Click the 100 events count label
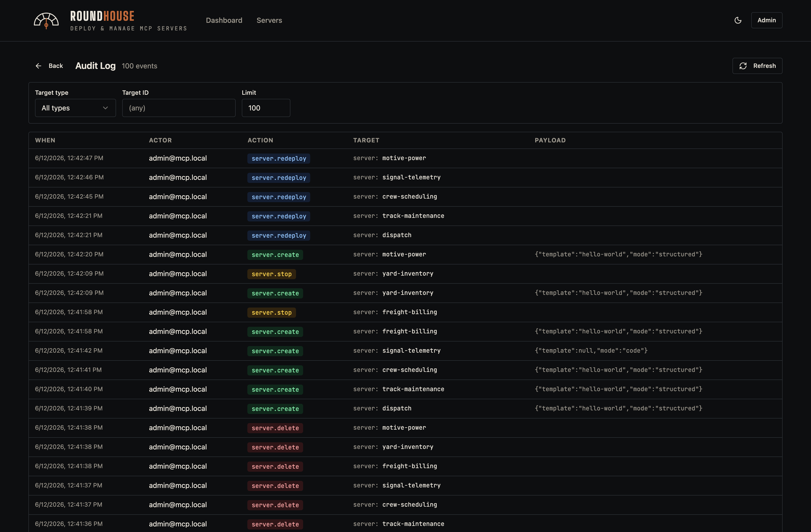Screen dimensions: 811x532 139,66
